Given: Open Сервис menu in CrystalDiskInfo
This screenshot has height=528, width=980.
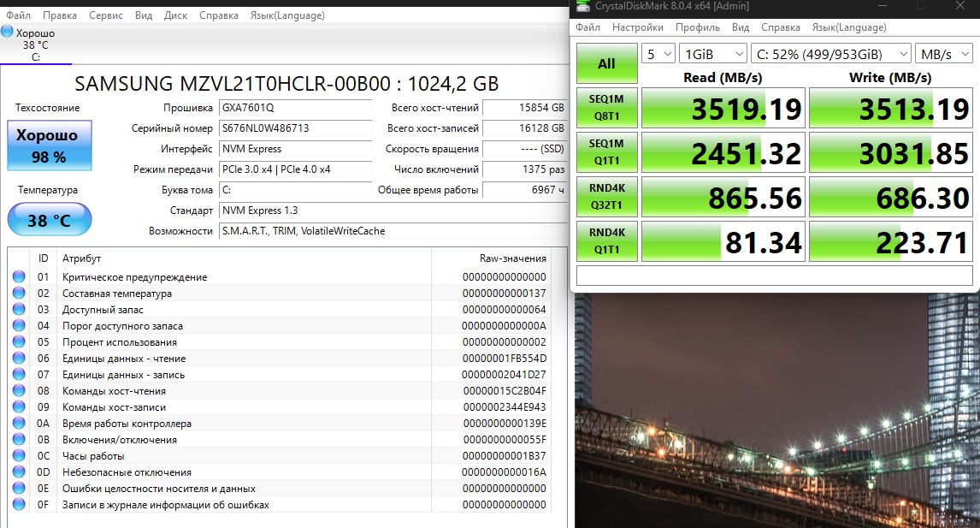Looking at the screenshot, I should point(106,15).
